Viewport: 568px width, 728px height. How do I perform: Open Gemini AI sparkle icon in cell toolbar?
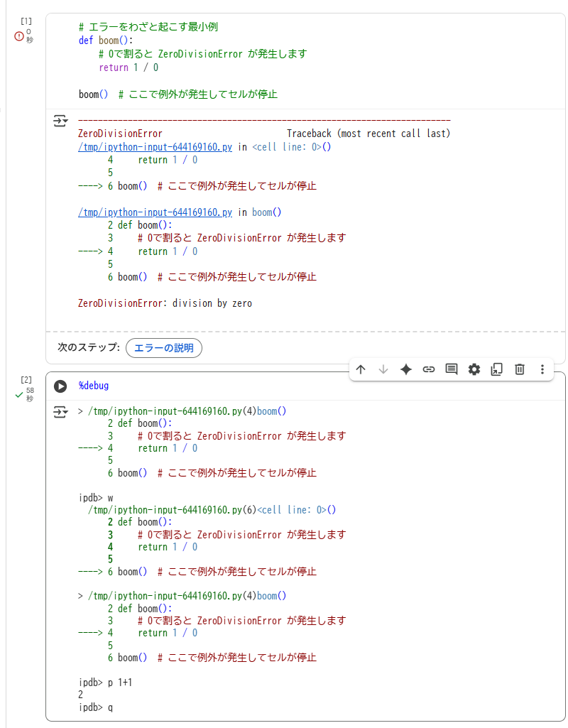click(x=406, y=369)
